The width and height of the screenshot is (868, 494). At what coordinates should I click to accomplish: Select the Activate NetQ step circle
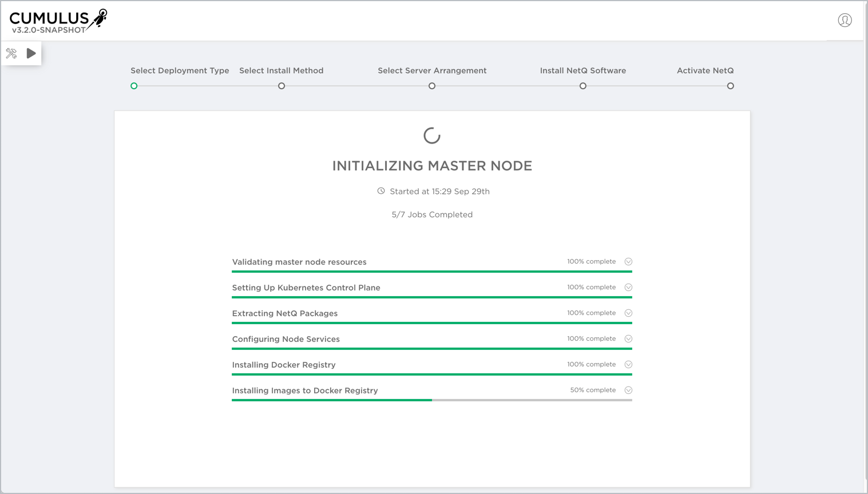(x=730, y=86)
